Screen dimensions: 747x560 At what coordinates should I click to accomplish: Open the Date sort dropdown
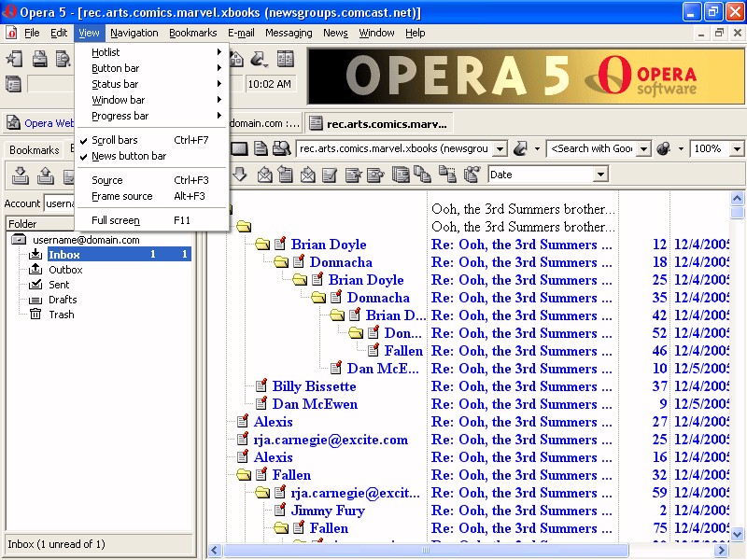click(x=600, y=175)
